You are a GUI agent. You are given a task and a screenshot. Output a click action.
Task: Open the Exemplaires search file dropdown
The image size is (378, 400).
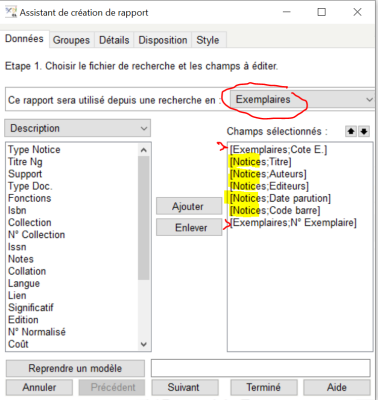tap(302, 99)
